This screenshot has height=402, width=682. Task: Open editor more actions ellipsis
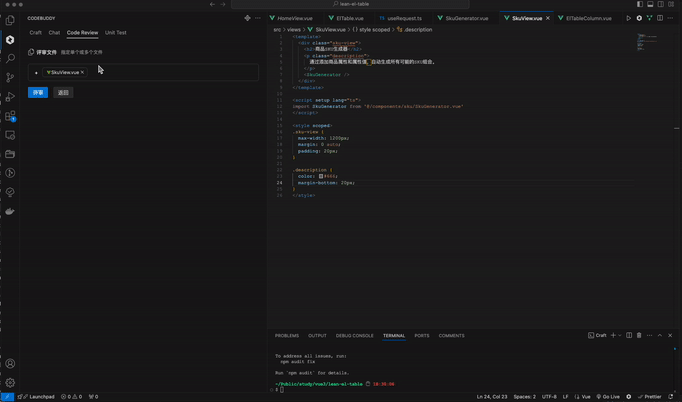670,18
